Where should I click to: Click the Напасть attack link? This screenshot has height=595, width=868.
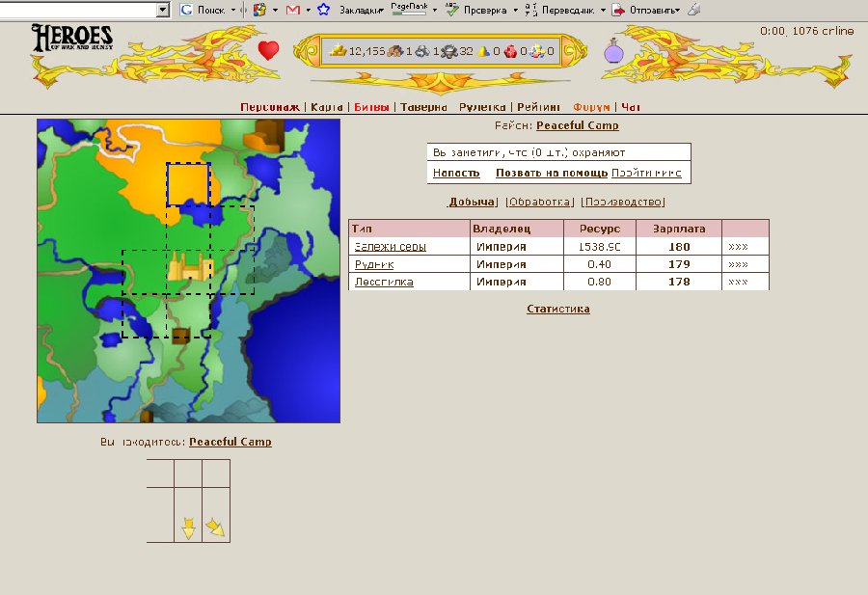tap(456, 173)
